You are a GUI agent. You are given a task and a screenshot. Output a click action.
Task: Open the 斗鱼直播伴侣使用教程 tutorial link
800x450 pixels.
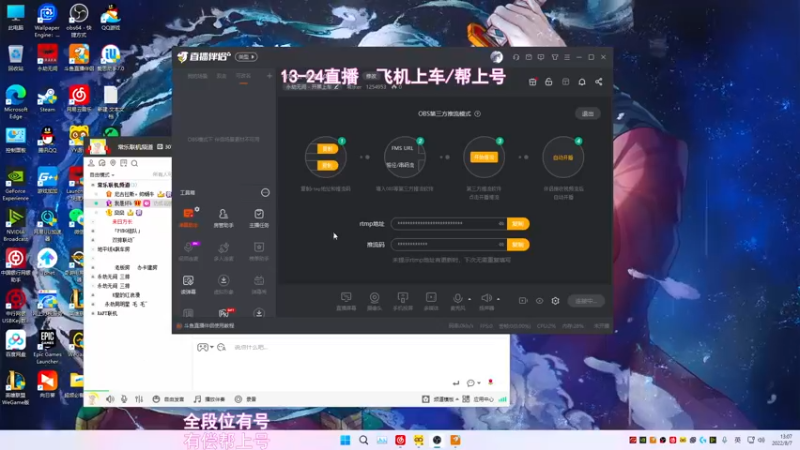(209, 326)
